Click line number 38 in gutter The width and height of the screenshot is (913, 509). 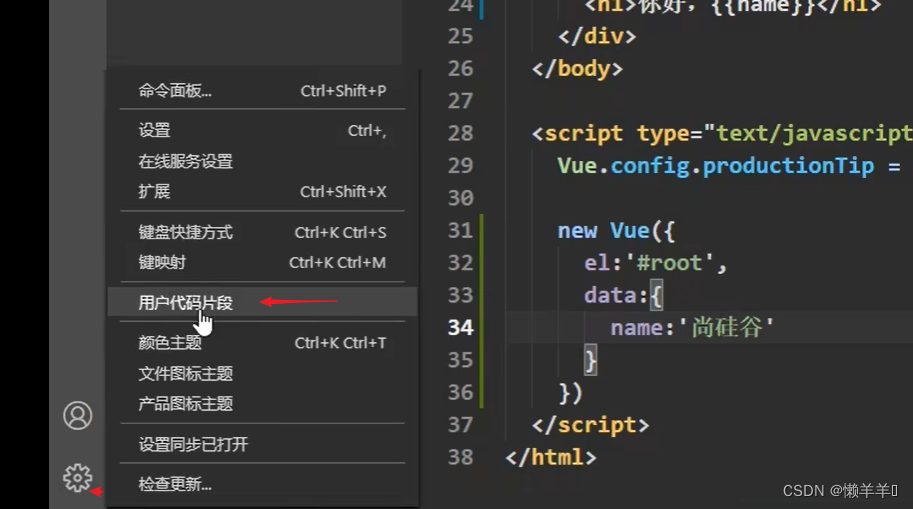(461, 457)
